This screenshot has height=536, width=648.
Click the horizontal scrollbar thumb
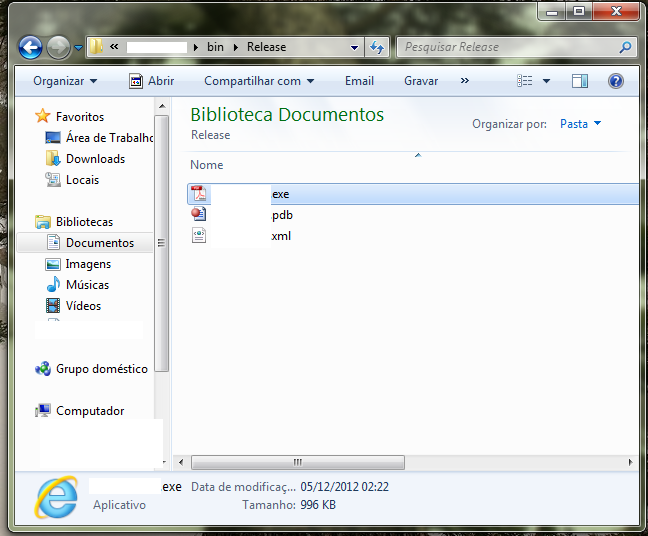[298, 462]
